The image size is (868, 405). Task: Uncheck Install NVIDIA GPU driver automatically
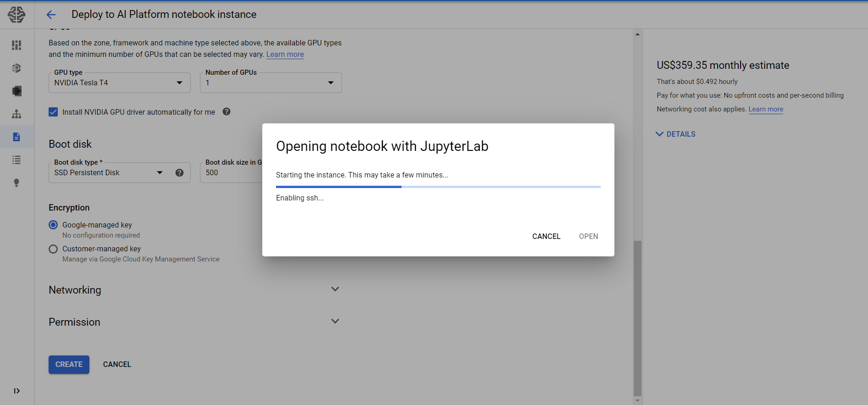tap(53, 112)
